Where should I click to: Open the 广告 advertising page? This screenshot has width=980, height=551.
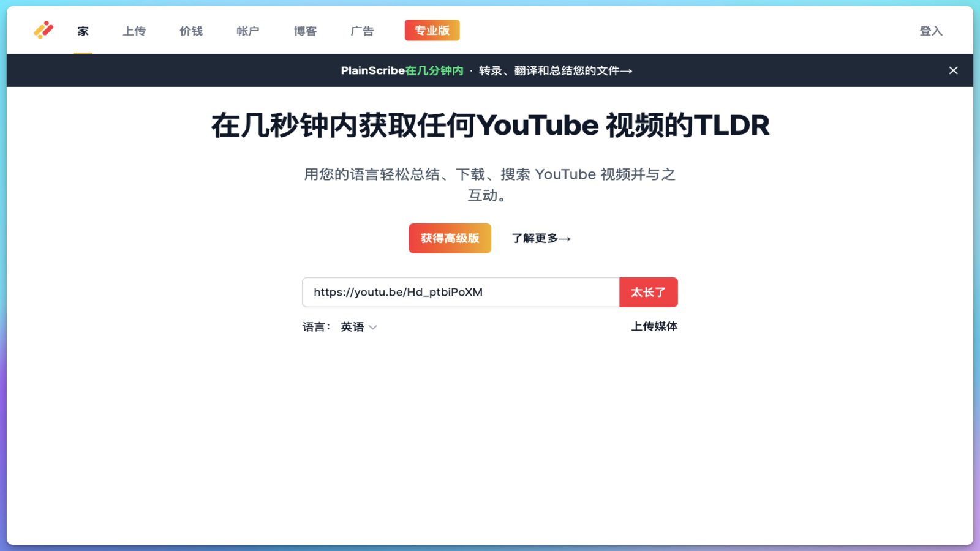point(362,31)
